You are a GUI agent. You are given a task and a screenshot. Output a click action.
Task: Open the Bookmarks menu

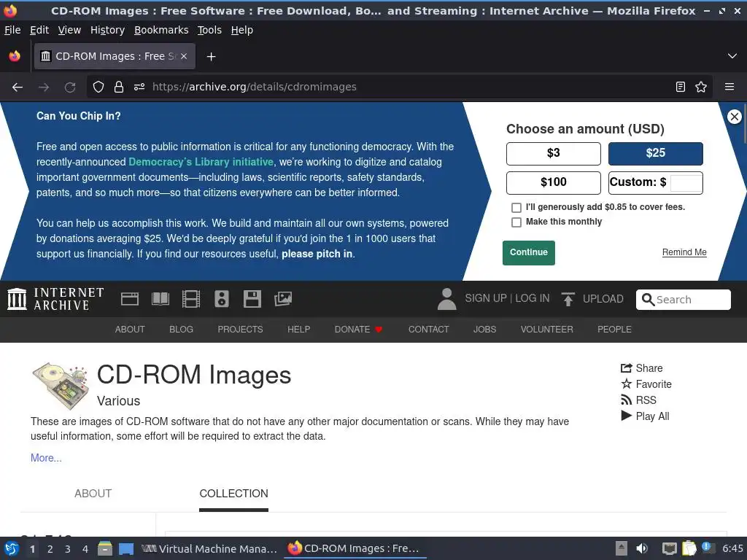pos(161,30)
